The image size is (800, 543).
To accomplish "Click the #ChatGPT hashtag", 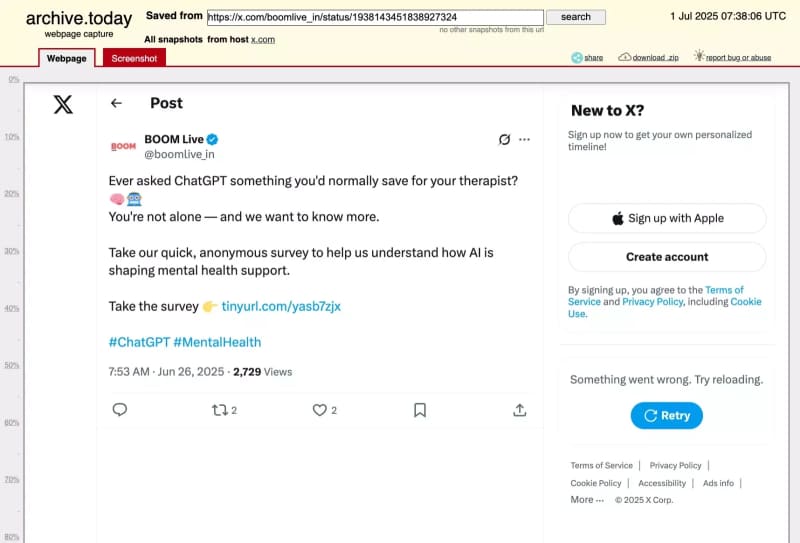I will [138, 342].
